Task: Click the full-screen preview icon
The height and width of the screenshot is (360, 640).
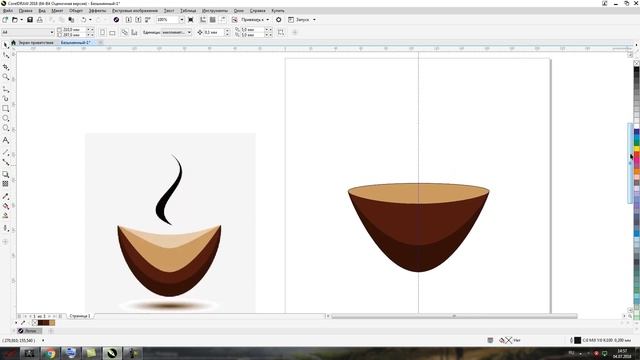Action: tap(191, 20)
